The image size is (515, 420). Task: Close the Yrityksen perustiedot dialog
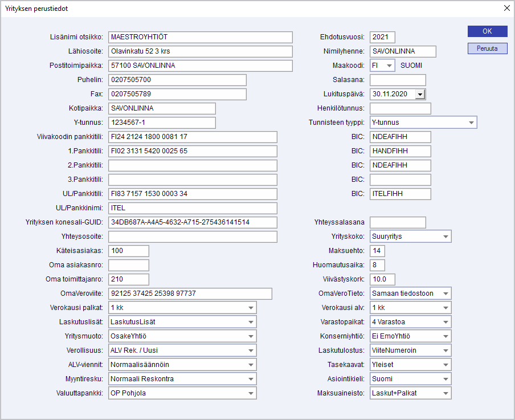(506, 8)
